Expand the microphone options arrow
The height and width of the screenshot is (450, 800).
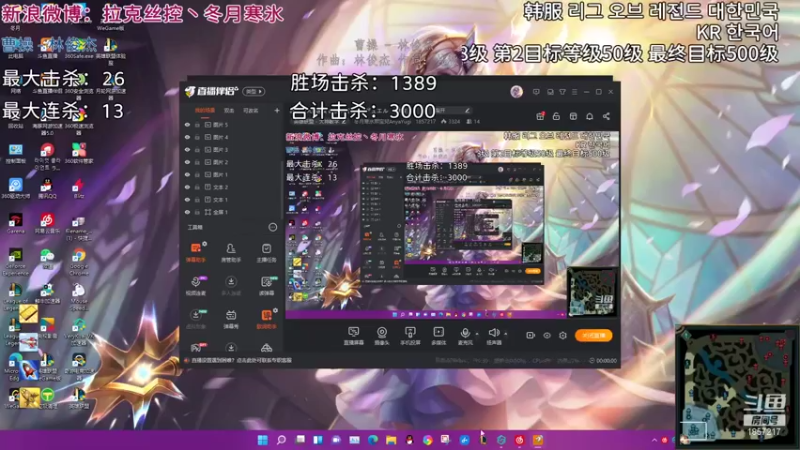(477, 334)
